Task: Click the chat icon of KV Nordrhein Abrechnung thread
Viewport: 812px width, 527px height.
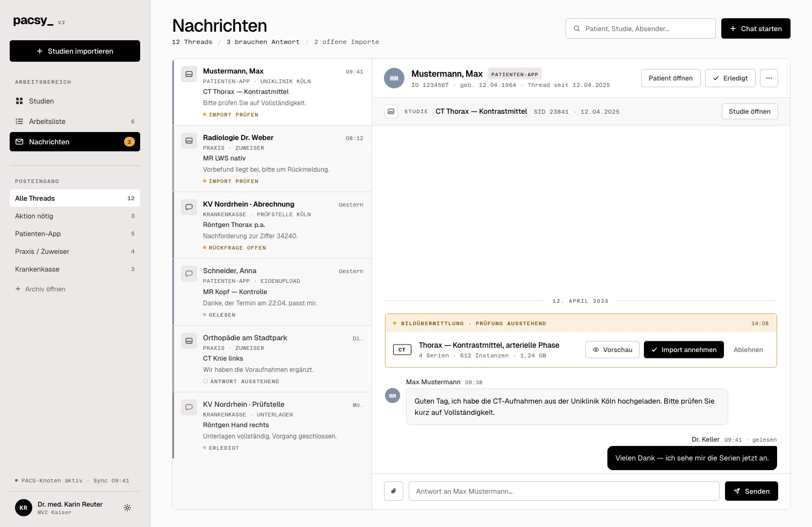Action: [189, 208]
